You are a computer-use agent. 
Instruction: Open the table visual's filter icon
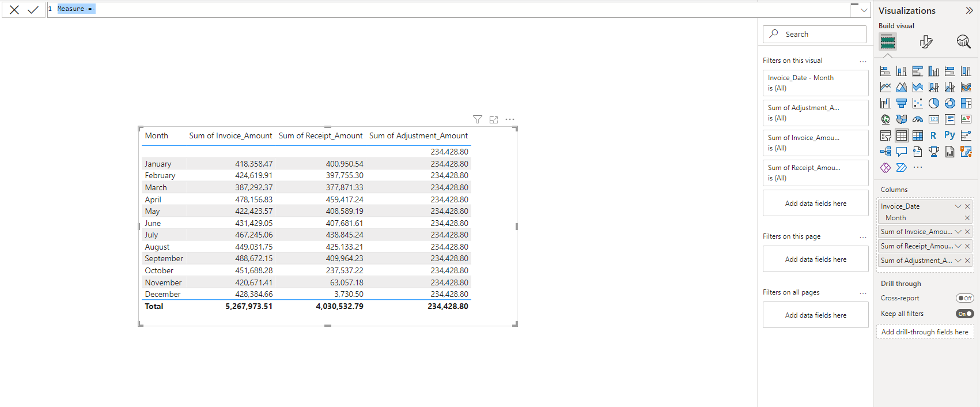478,119
